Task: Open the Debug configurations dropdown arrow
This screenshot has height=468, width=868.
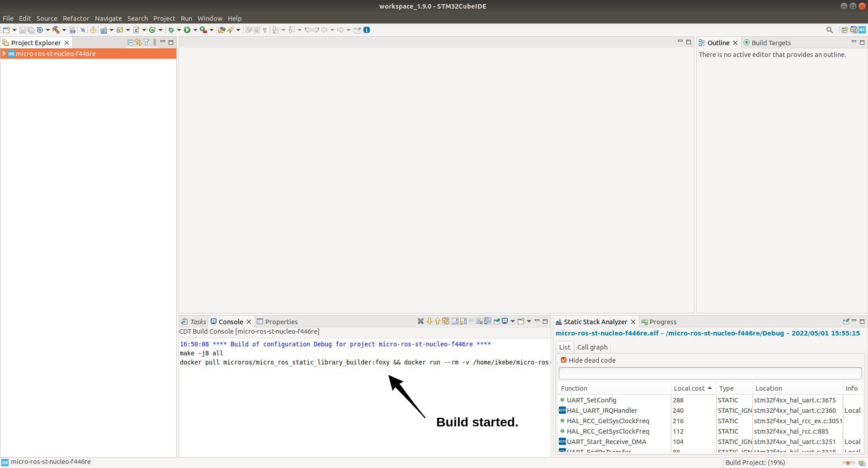Action: (x=179, y=30)
